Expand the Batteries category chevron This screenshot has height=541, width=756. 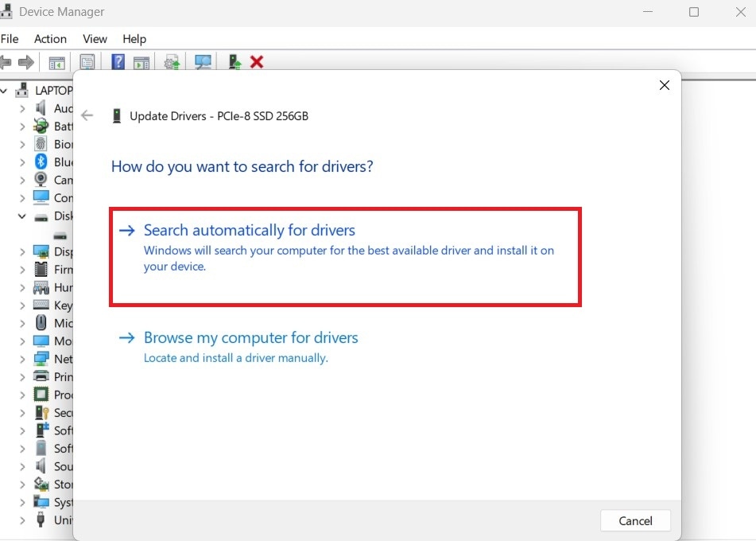[22, 127]
